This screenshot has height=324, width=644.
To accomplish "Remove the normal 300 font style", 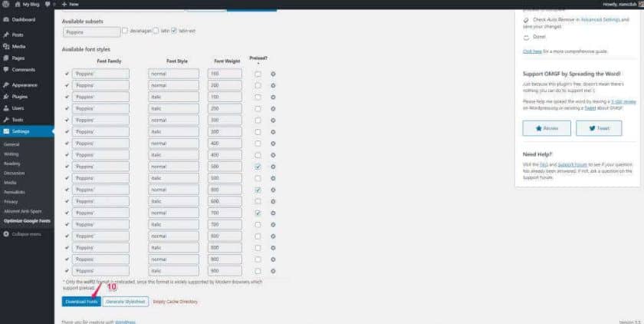I will (x=273, y=121).
